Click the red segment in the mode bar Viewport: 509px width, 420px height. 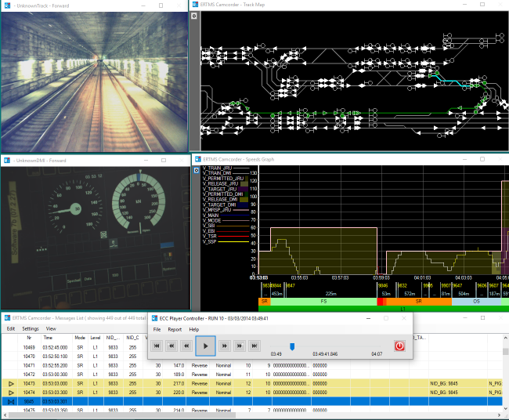(x=380, y=302)
